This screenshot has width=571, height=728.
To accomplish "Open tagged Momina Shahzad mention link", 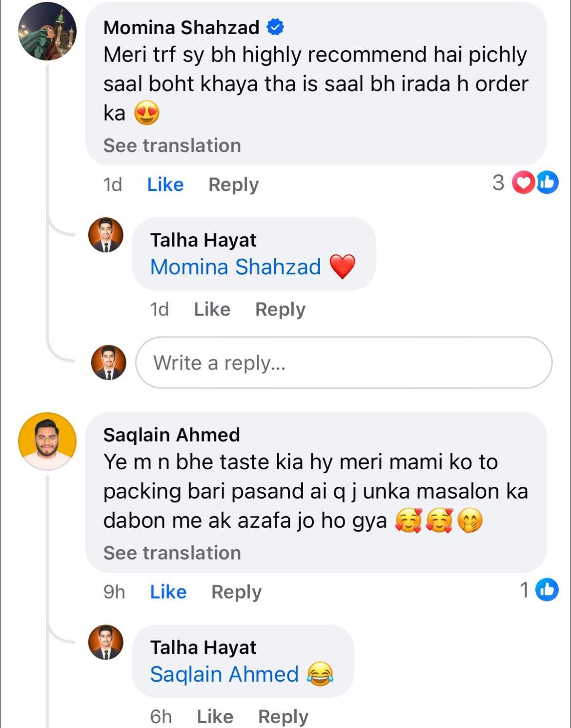I will (236, 267).
